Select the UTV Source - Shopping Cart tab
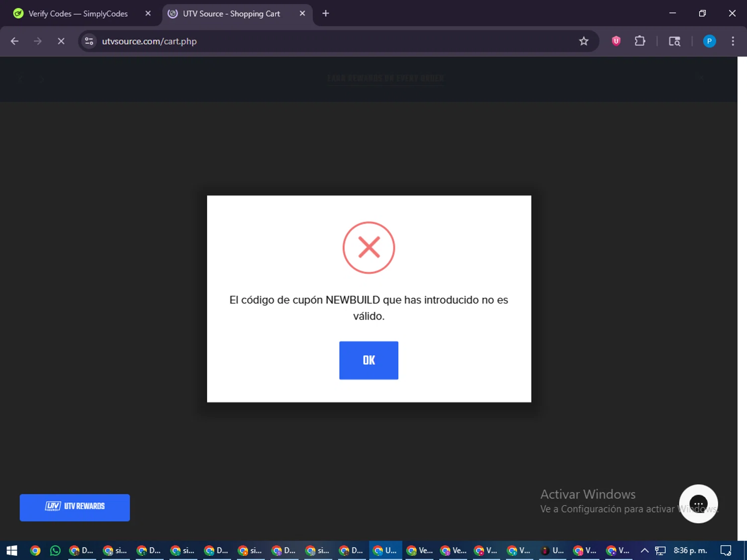The height and width of the screenshot is (560, 747). coord(231,14)
